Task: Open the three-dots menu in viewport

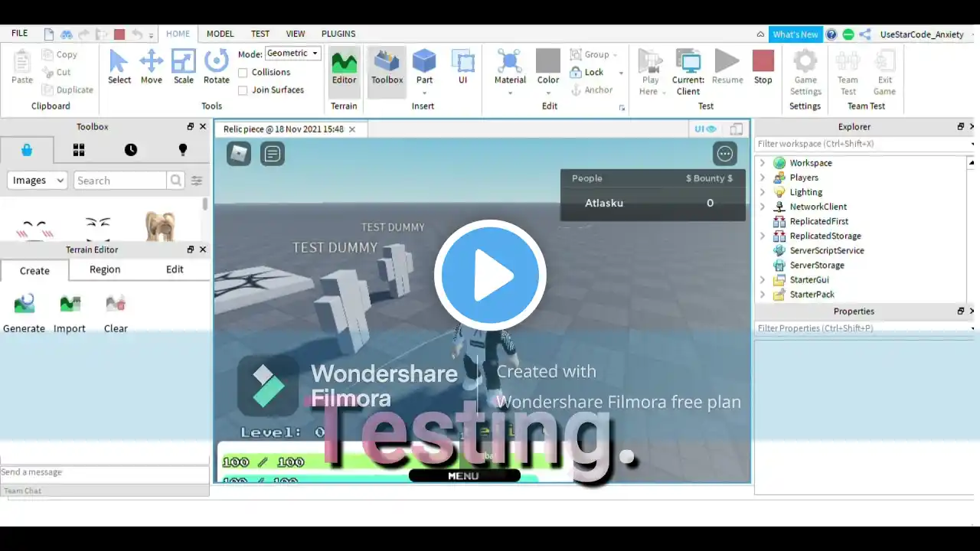Action: point(725,154)
